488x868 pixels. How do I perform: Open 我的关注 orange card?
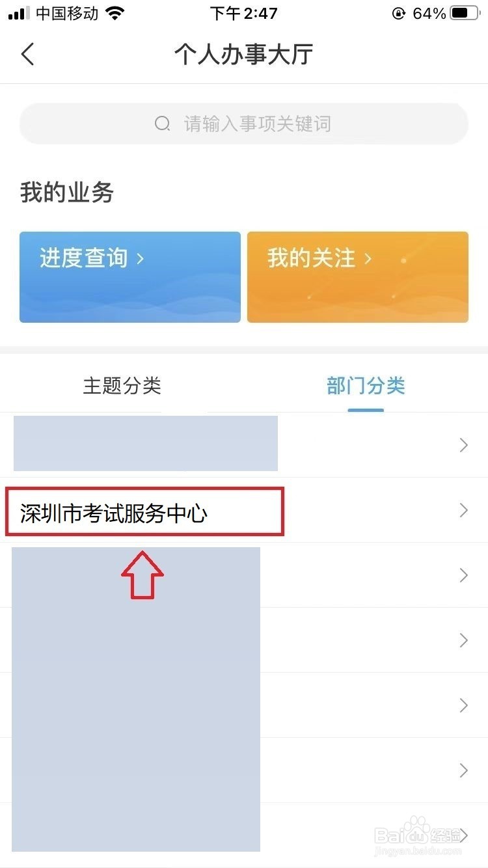(358, 277)
